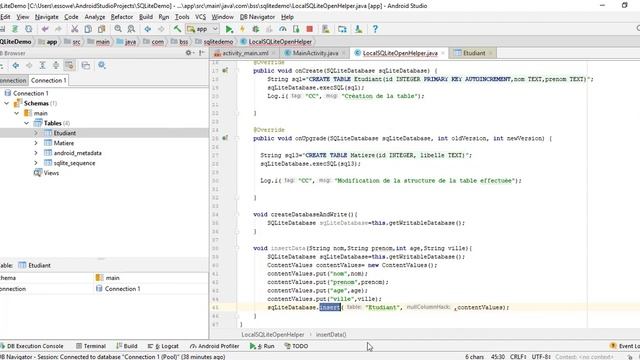Viewport: 640px width, 360px height.
Task: Click the Undo arrow icon
Action: click(45, 29)
